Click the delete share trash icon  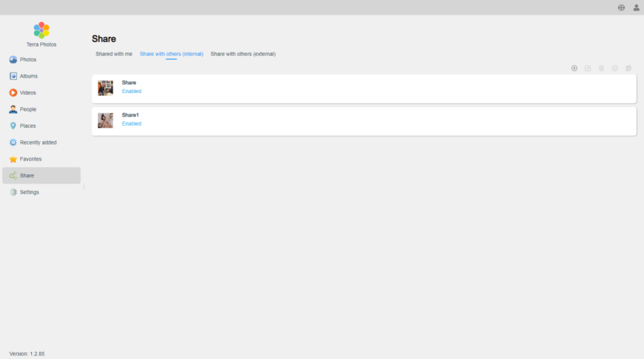click(x=601, y=68)
